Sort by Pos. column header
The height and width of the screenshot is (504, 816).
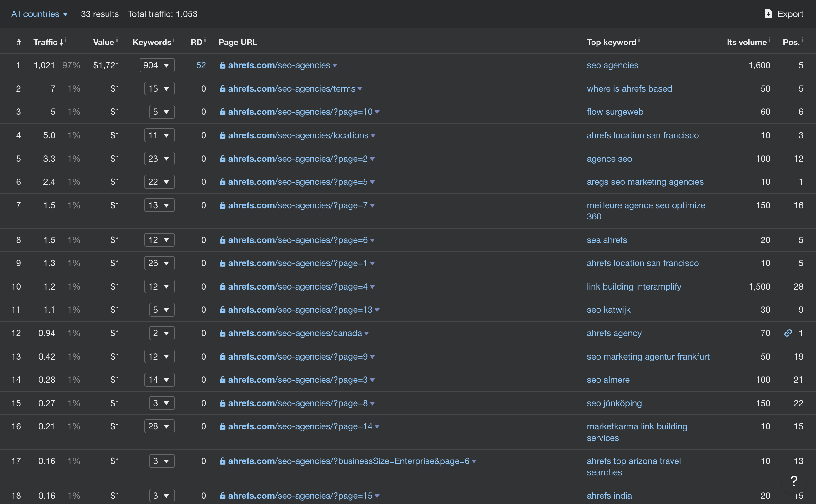coord(791,42)
